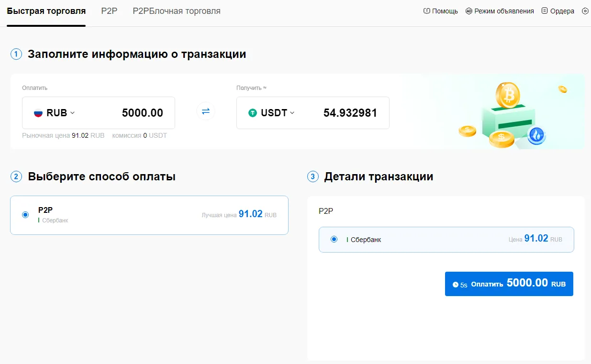Viewport: 591px width, 364px height.
Task: Select the Сбербанк option in transaction details
Action: click(334, 239)
